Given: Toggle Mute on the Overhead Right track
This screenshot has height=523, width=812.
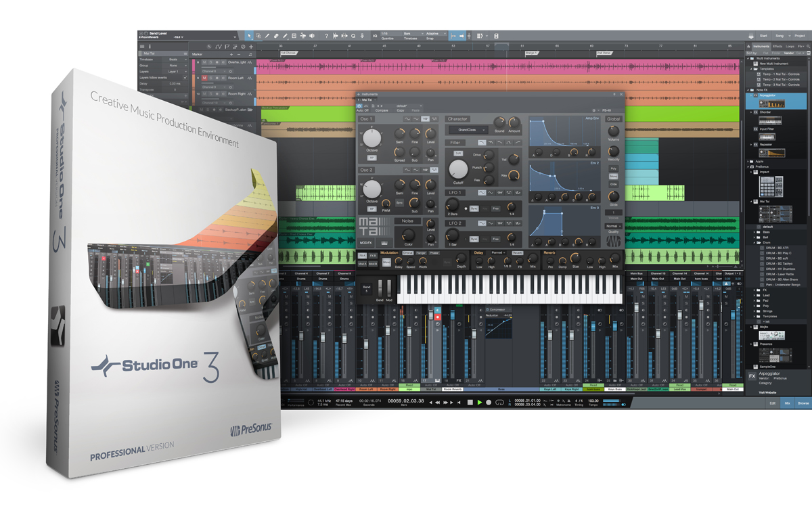Looking at the screenshot, I should 204,62.
